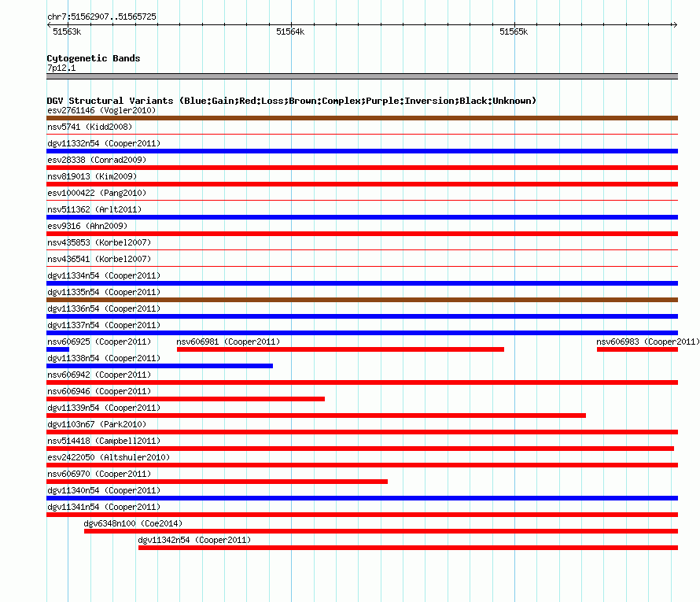Open the esv28338 (Conrad2009) variant label
Screen dimensions: 700x602
pyautogui.click(x=97, y=160)
